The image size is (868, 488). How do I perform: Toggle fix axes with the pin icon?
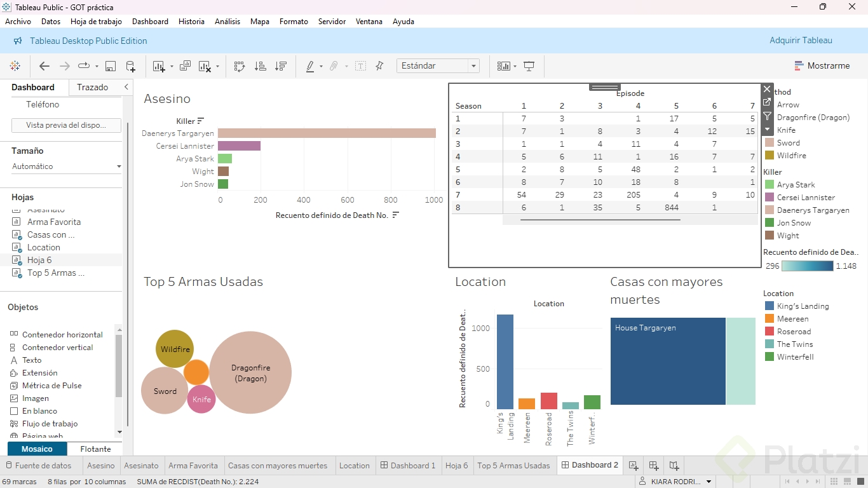click(379, 66)
